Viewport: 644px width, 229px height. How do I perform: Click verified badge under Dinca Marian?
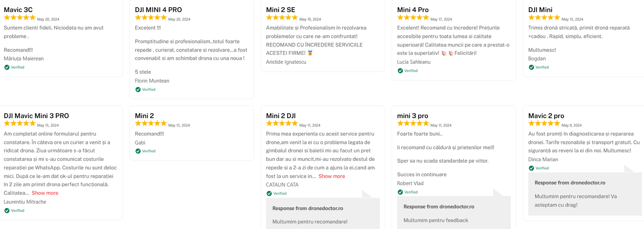(531, 168)
